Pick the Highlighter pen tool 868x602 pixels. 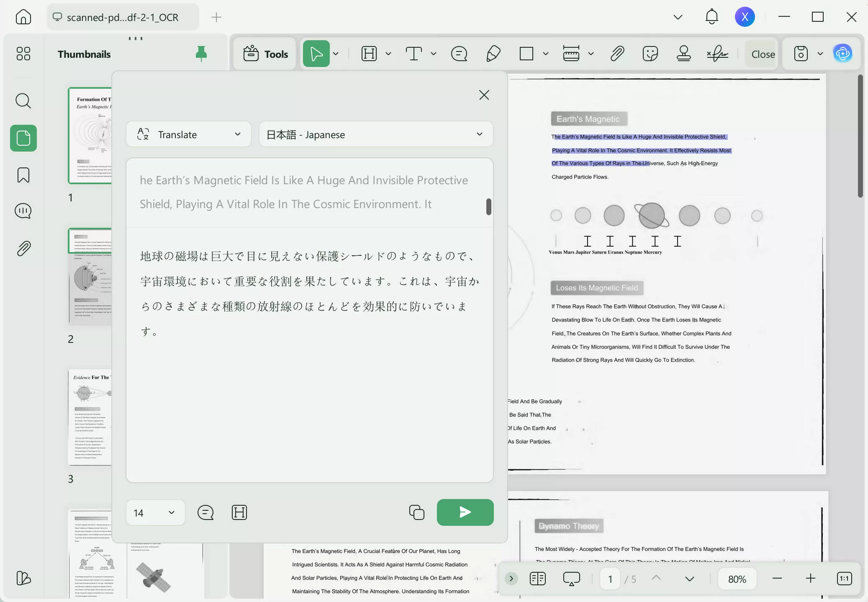point(493,54)
